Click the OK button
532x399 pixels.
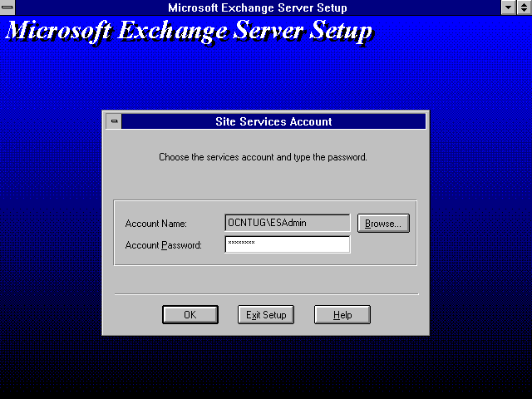tap(190, 315)
